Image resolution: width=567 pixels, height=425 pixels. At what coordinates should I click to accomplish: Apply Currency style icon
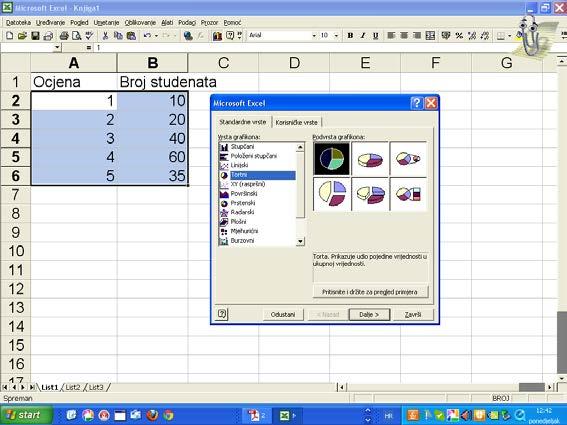point(446,35)
